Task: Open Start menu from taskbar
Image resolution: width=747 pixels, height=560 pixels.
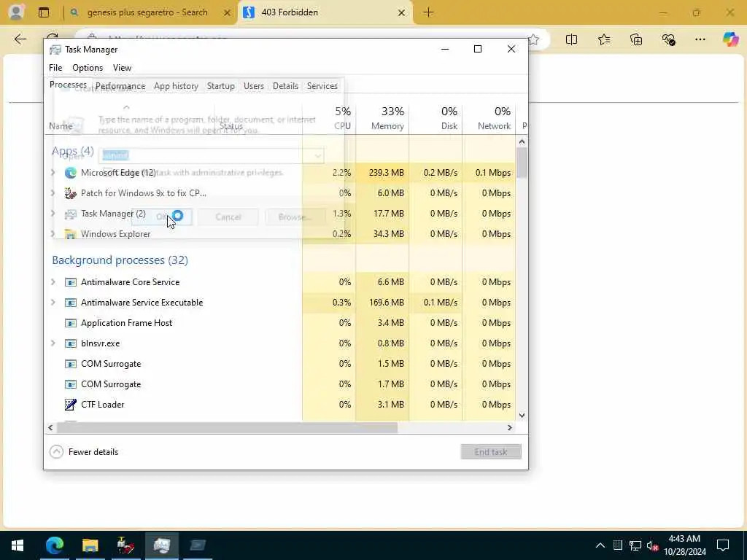Action: pyautogui.click(x=18, y=545)
